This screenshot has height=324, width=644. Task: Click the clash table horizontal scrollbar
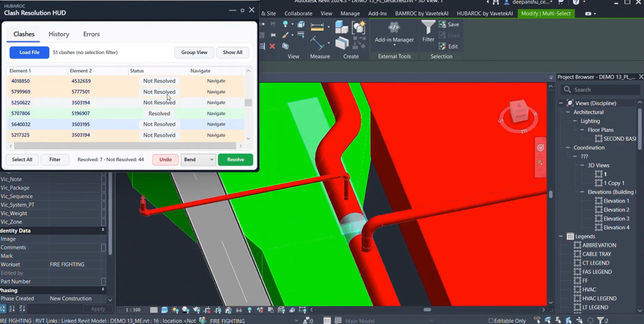(x=125, y=146)
